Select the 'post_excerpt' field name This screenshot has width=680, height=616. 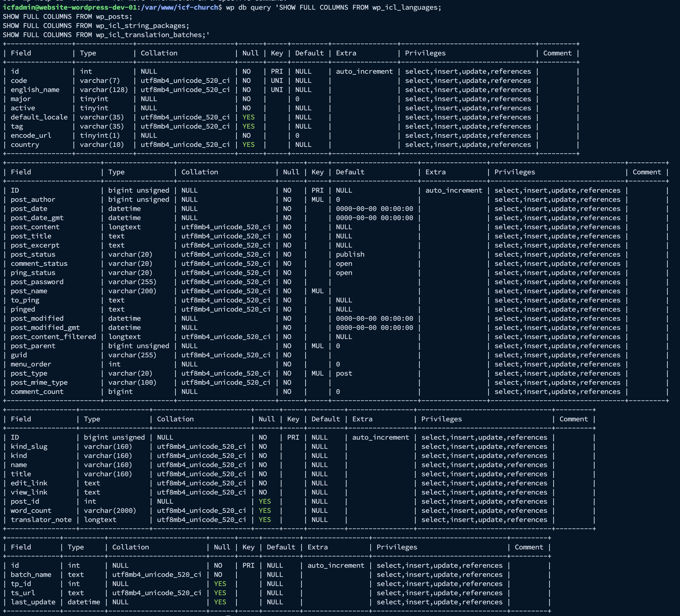[35, 245]
